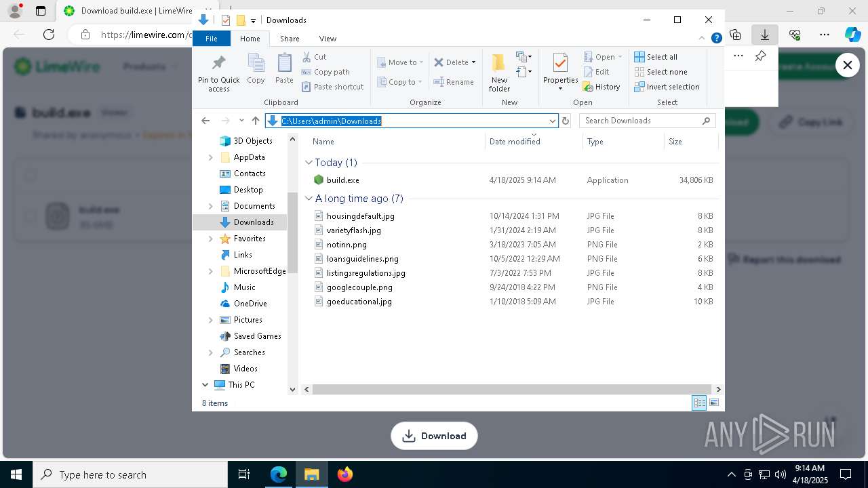Image resolution: width=868 pixels, height=488 pixels.
Task: Click Invert selection in ribbon
Action: coord(667,87)
